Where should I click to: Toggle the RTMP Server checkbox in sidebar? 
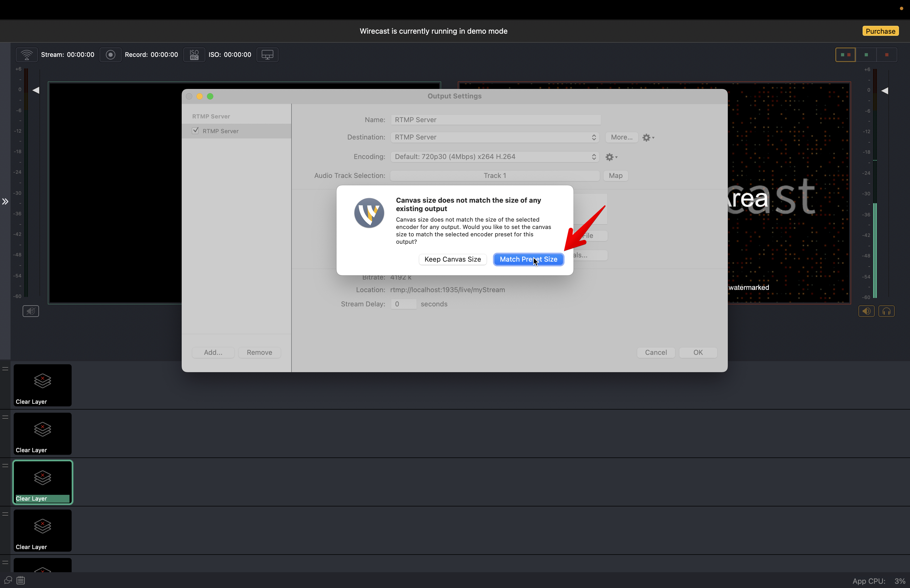(x=195, y=131)
